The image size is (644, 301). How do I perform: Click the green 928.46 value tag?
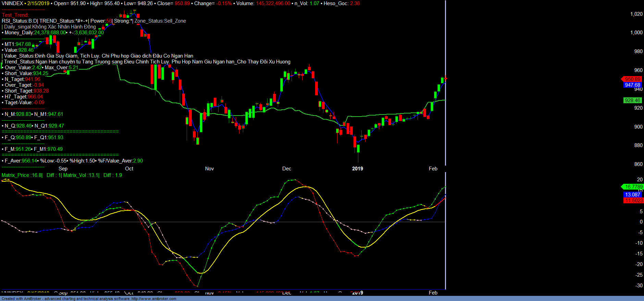(x=632, y=100)
